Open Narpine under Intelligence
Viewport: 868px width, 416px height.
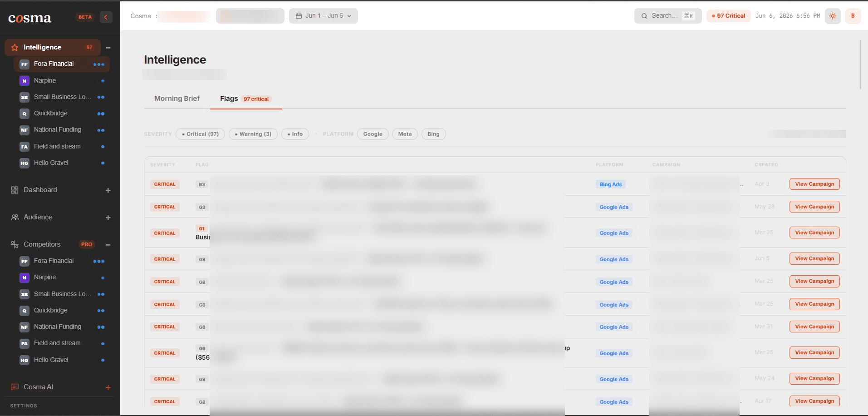[62, 81]
